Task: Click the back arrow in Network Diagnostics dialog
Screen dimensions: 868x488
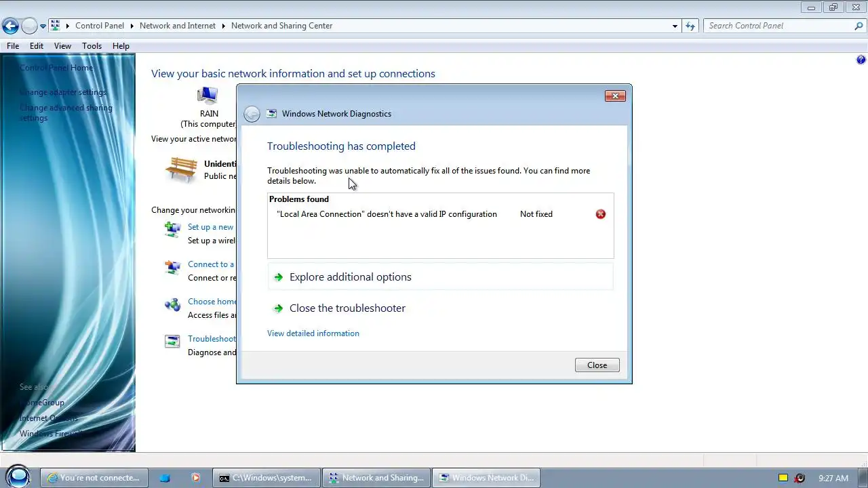Action: (x=252, y=114)
